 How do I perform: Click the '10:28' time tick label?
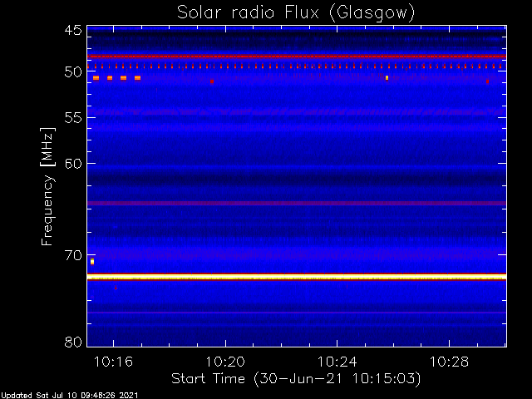point(449,362)
